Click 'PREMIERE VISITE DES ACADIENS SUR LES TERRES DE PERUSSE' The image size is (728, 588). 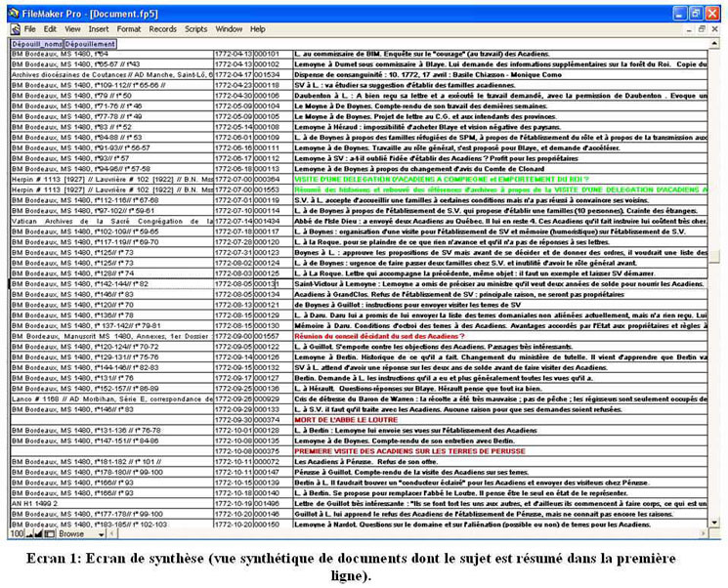click(410, 451)
